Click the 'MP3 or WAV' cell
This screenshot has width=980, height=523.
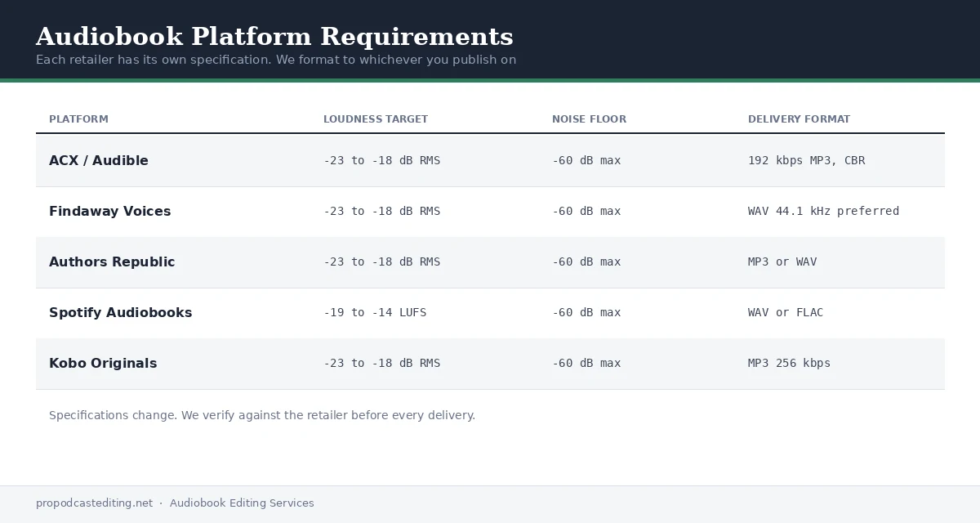tap(782, 262)
